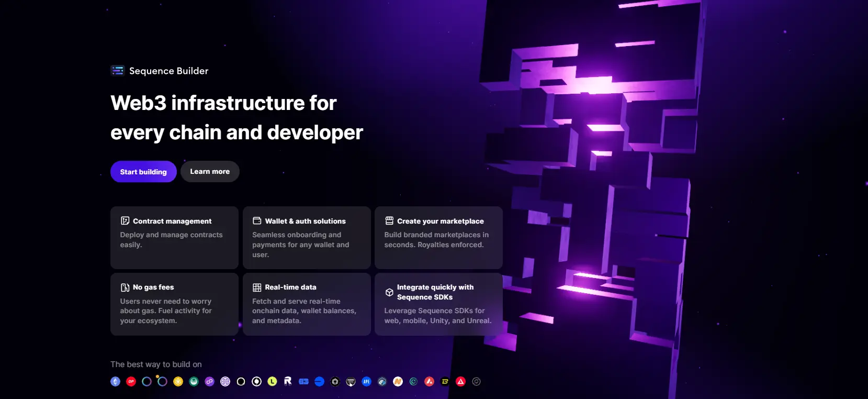
Task: Open the Create your marketplace card title
Action: tap(440, 221)
